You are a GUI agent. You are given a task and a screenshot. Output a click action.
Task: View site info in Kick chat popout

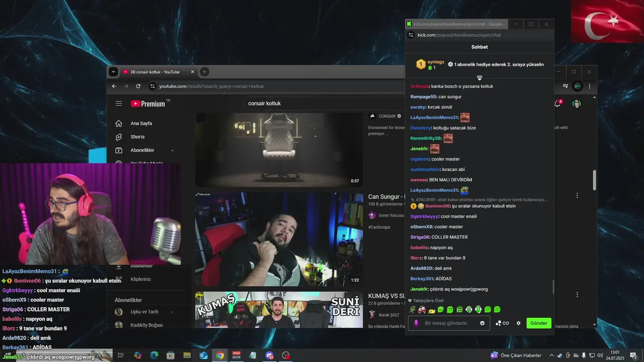click(x=411, y=35)
